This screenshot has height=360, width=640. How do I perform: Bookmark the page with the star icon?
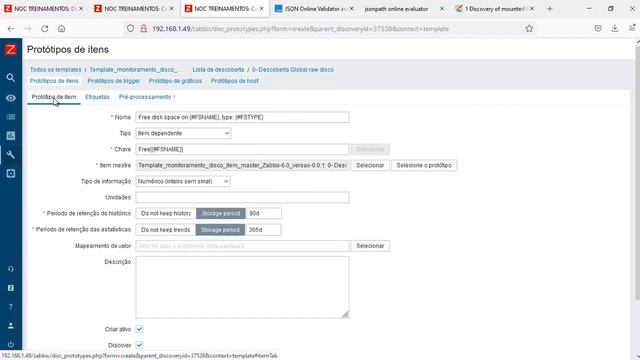tap(529, 29)
